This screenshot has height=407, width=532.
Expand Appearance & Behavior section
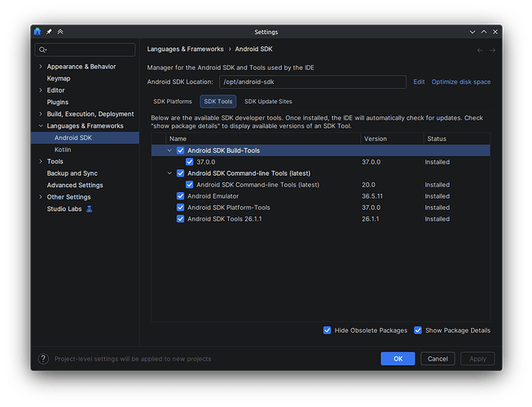[x=41, y=67]
